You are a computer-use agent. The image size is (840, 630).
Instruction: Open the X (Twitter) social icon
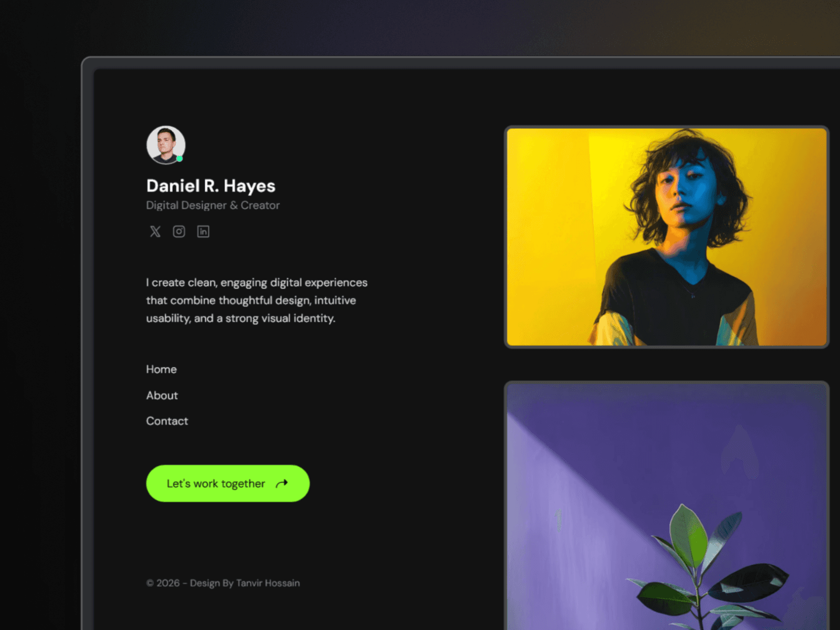pyautogui.click(x=155, y=232)
